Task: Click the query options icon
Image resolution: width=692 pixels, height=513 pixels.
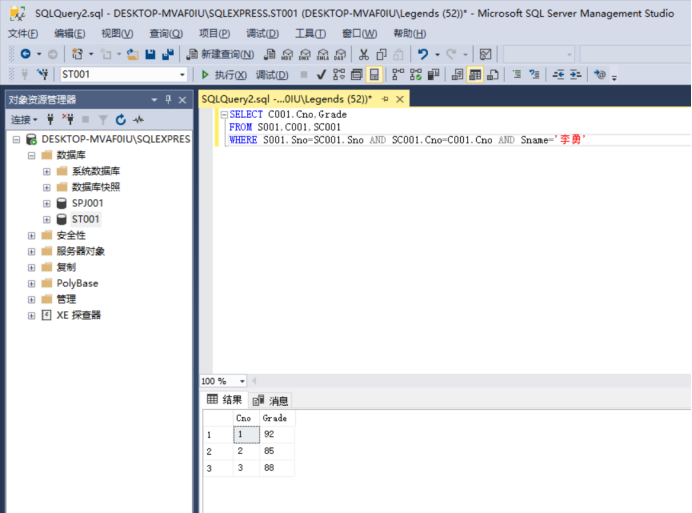Action: click(357, 74)
